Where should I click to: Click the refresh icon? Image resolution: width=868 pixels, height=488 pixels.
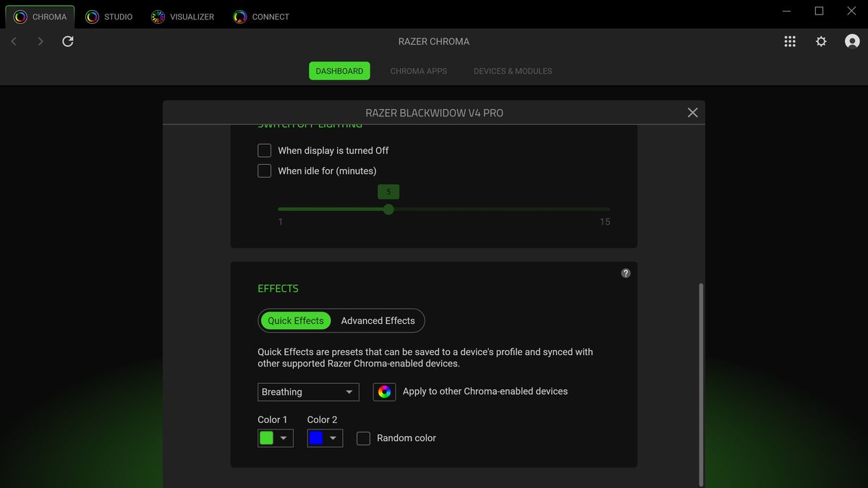[x=67, y=41]
